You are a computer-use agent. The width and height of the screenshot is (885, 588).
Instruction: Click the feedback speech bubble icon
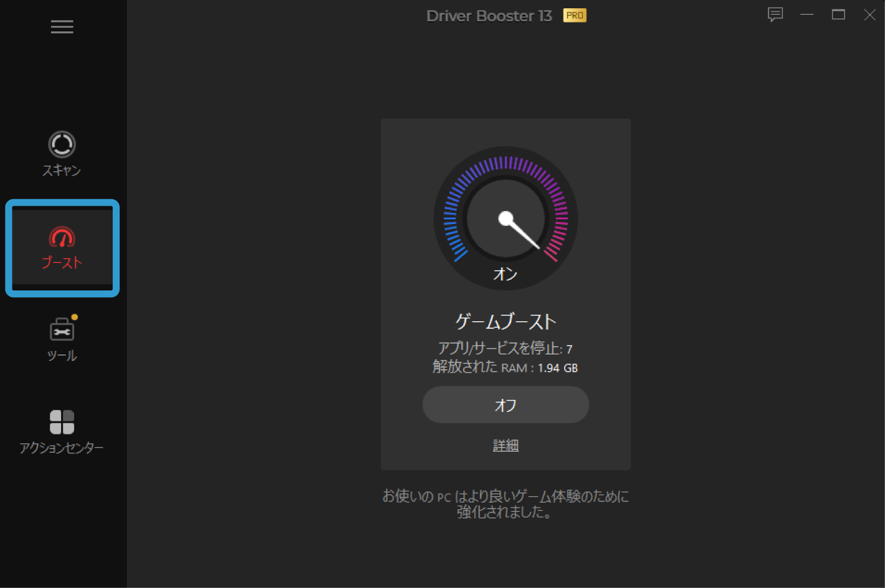click(x=775, y=15)
